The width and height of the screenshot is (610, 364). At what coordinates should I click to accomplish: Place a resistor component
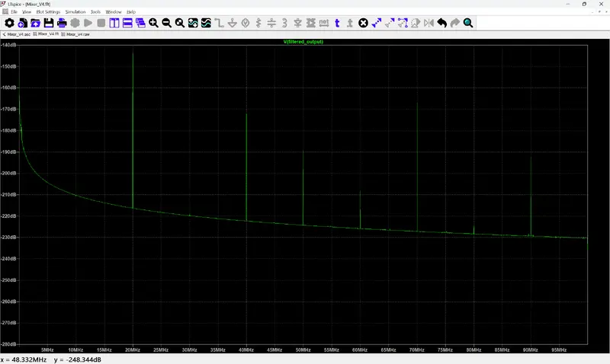[258, 23]
